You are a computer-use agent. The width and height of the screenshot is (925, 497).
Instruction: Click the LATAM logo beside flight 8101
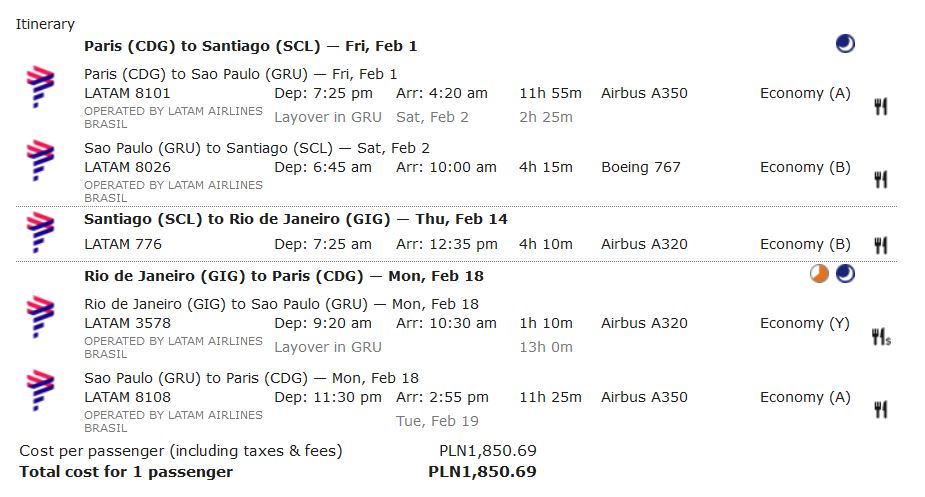pos(40,87)
